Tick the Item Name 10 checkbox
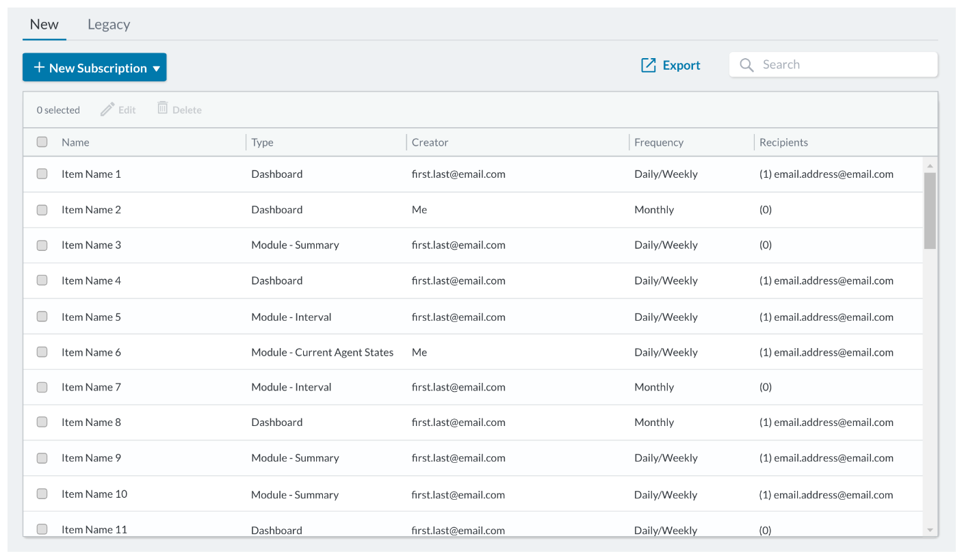 click(42, 494)
